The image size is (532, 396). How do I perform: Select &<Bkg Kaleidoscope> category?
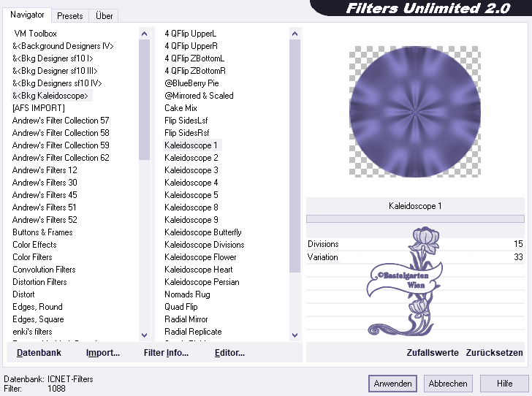point(50,96)
